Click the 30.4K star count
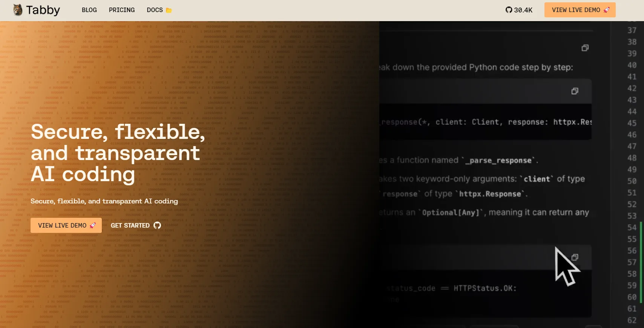644x328 pixels. point(523,10)
